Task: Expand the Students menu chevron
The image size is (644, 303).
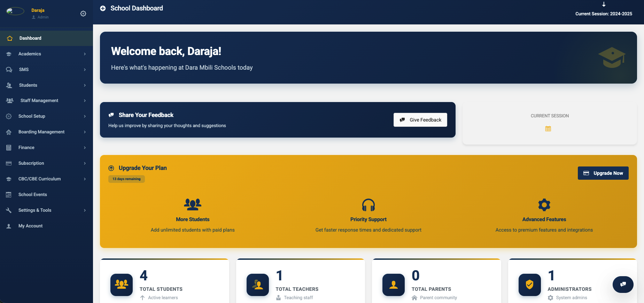Action: (x=85, y=85)
